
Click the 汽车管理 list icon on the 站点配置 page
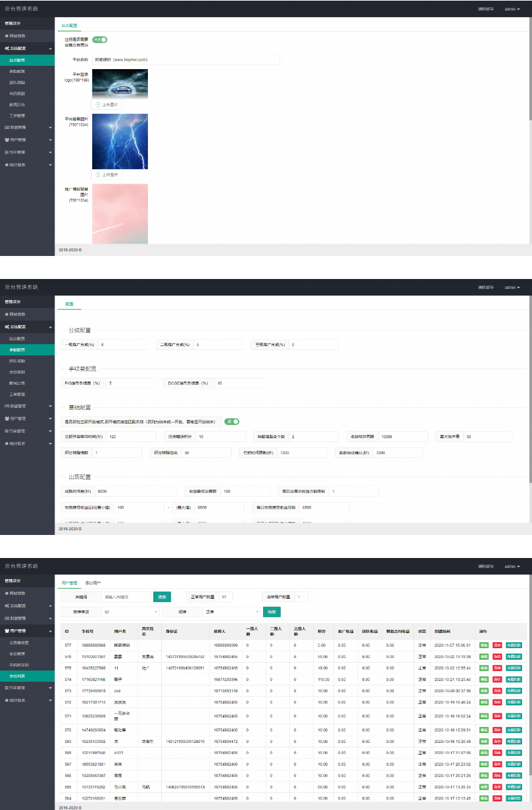(x=7, y=152)
